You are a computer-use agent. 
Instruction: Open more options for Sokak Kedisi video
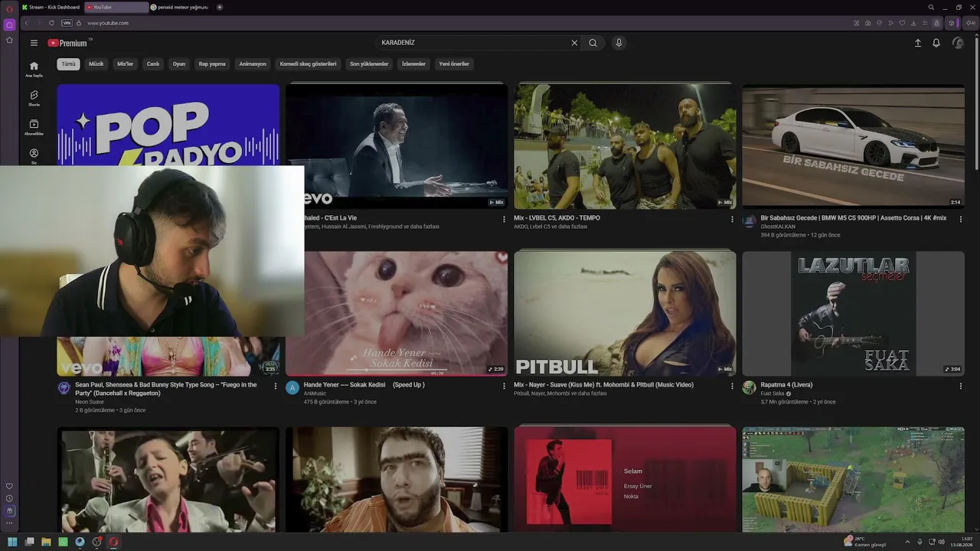(504, 386)
